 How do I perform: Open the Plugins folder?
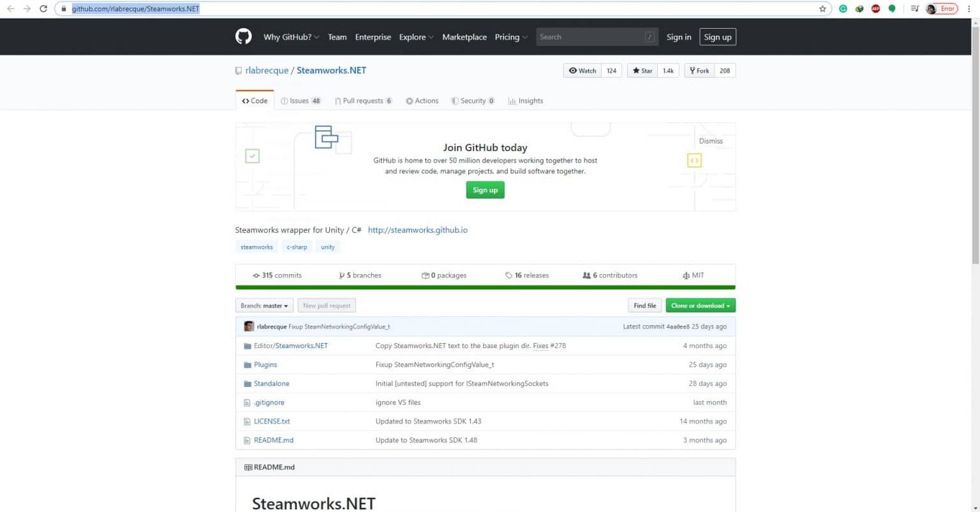pos(265,365)
